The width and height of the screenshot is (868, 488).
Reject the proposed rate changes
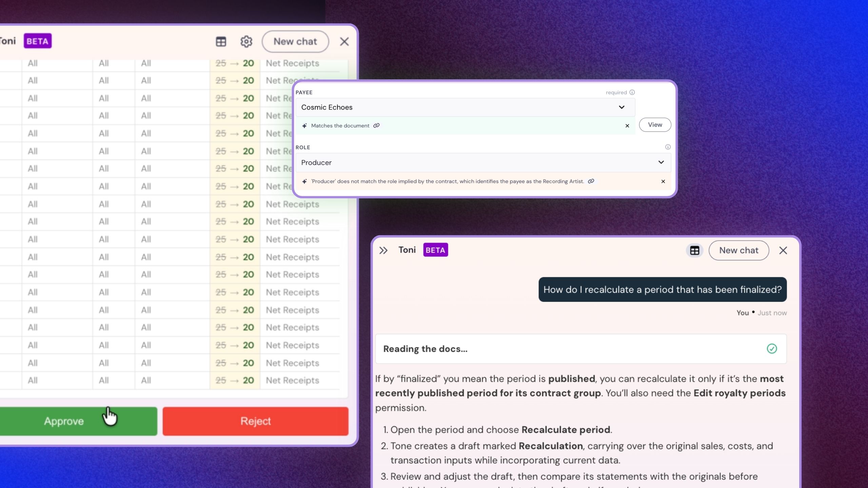[x=255, y=421]
